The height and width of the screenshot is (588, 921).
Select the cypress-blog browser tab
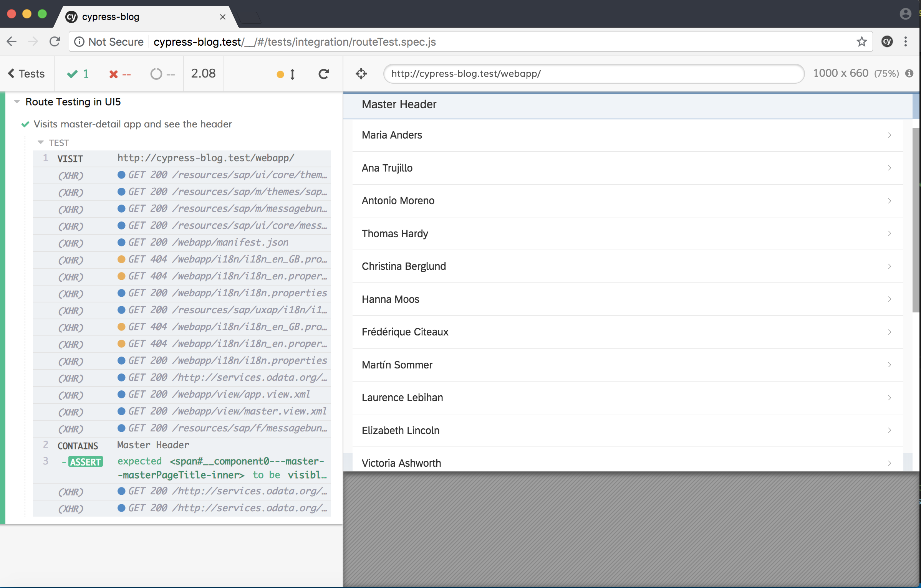click(x=146, y=17)
